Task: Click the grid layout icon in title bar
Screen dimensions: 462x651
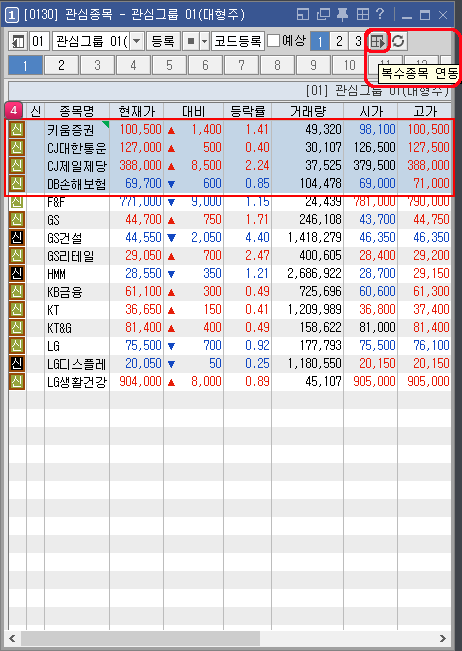Action: [363, 15]
